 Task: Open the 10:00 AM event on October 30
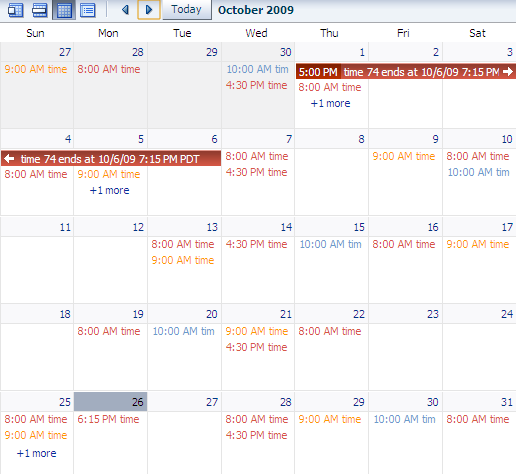pos(404,419)
